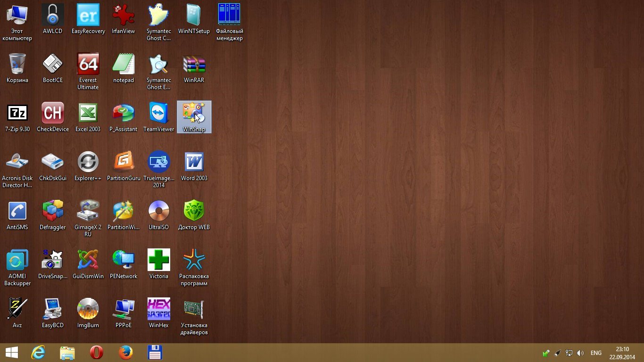
Task: Launch Internet Explorer from taskbar
Action: tap(38, 353)
